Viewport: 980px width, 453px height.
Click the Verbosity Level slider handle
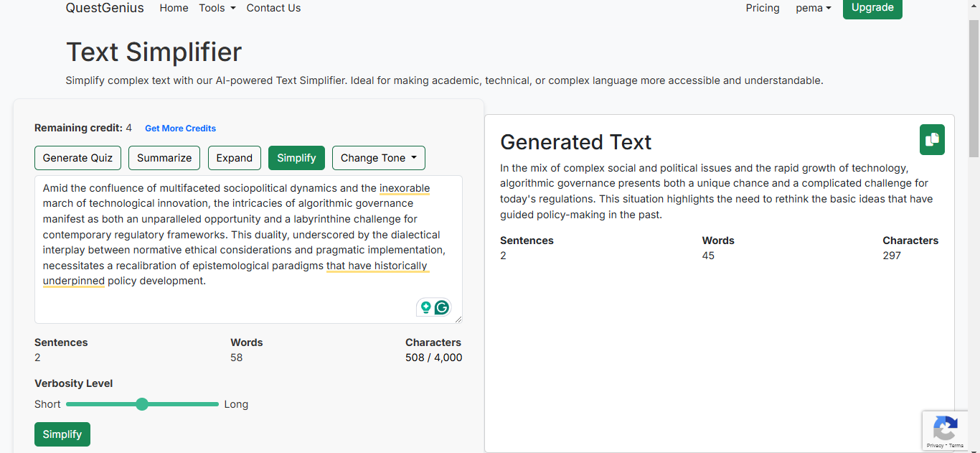coord(142,404)
